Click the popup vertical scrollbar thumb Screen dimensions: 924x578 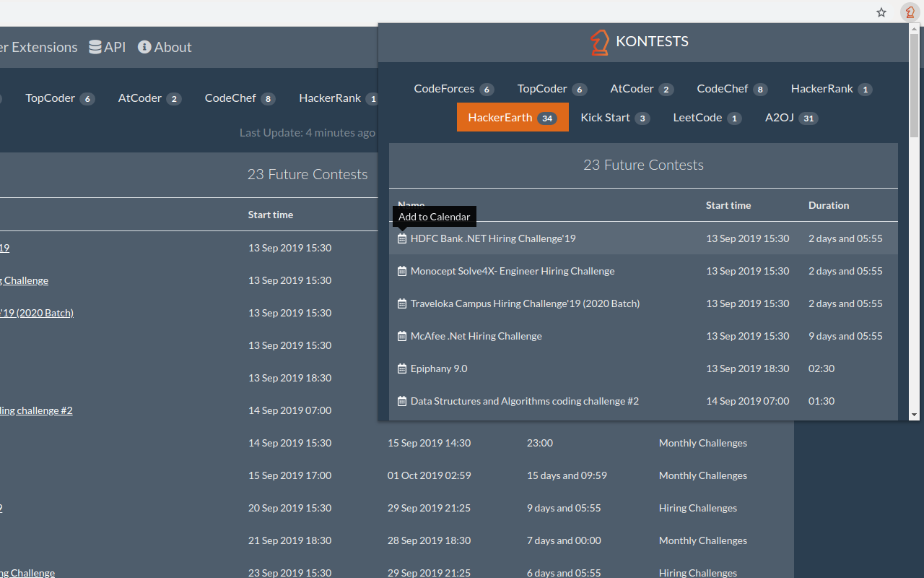[x=914, y=85]
